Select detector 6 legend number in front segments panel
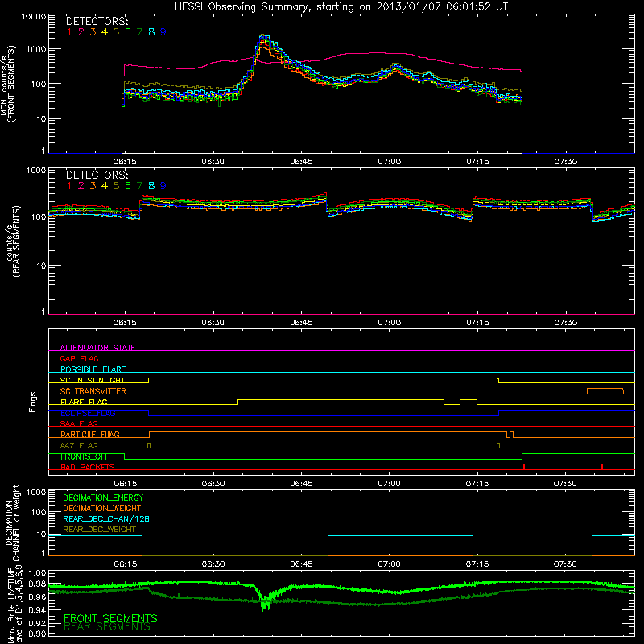Screen dimensions: 644x644 (128, 32)
